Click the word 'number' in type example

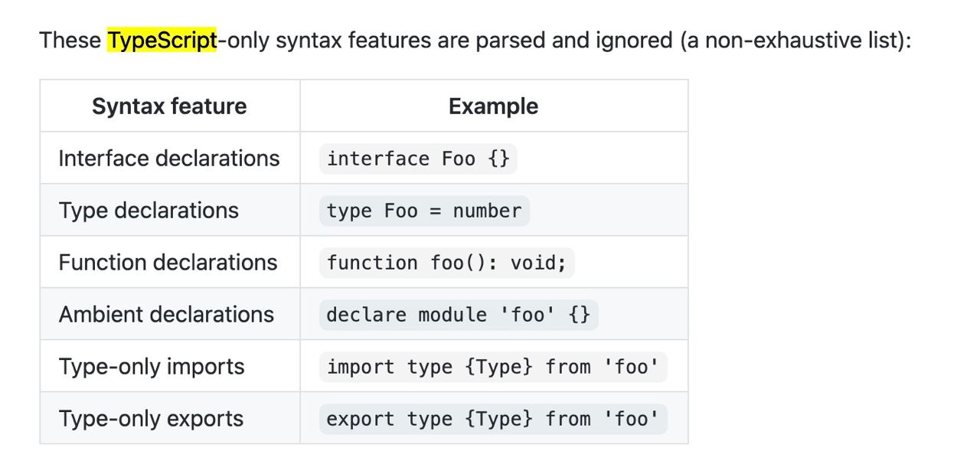487,211
